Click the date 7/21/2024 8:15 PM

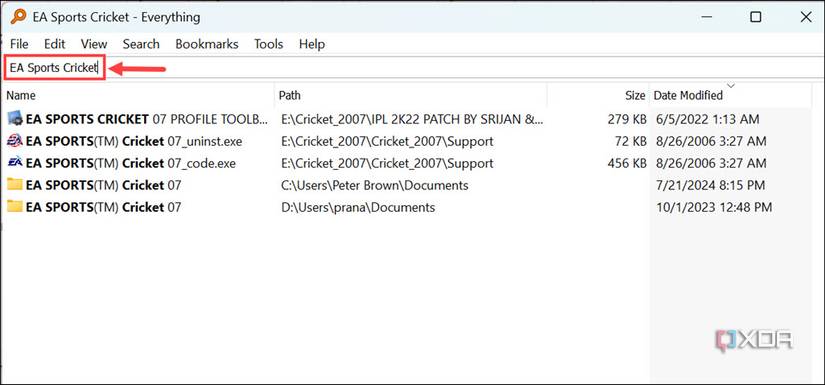point(711,186)
